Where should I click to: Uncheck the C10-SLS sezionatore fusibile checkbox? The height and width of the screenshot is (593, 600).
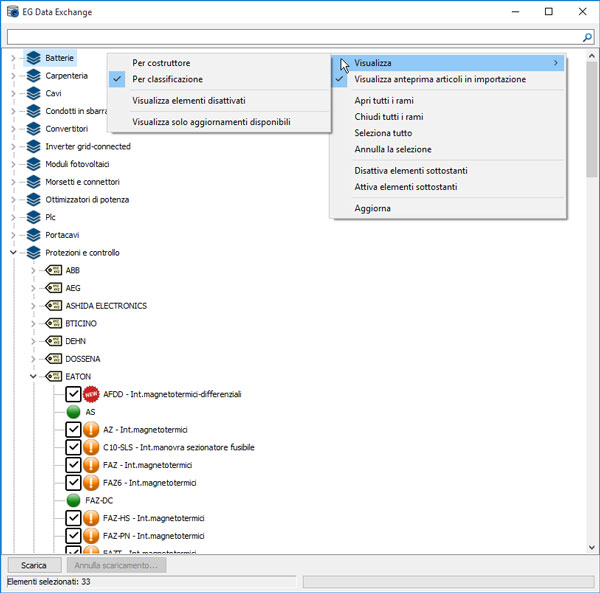tap(73, 447)
